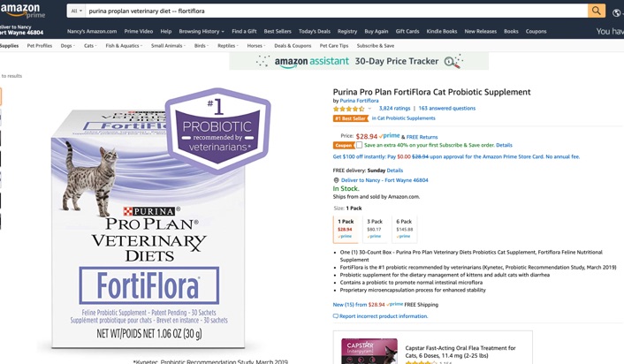
Task: Select the 3 Pack size option
Action: (x=375, y=229)
